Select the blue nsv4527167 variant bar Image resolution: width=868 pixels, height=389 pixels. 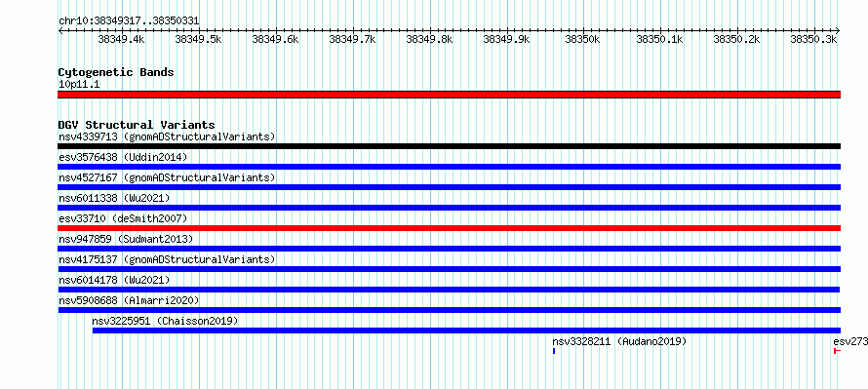point(449,187)
